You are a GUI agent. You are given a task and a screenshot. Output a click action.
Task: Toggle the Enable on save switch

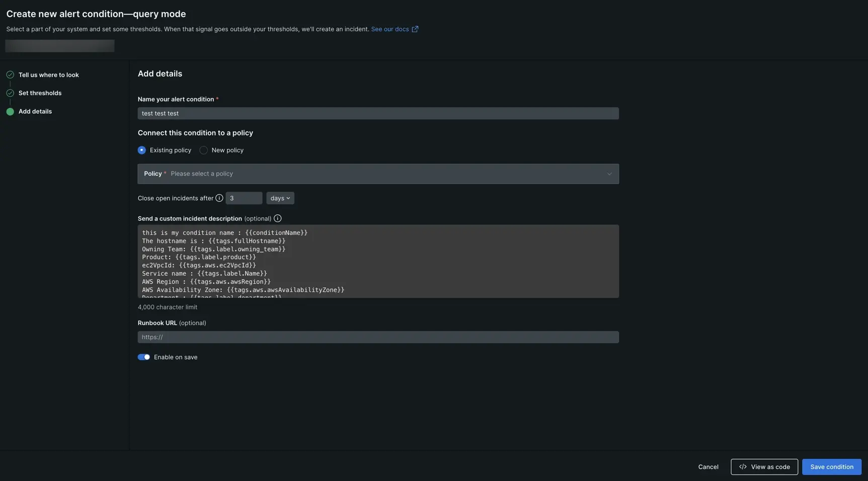[x=144, y=357]
